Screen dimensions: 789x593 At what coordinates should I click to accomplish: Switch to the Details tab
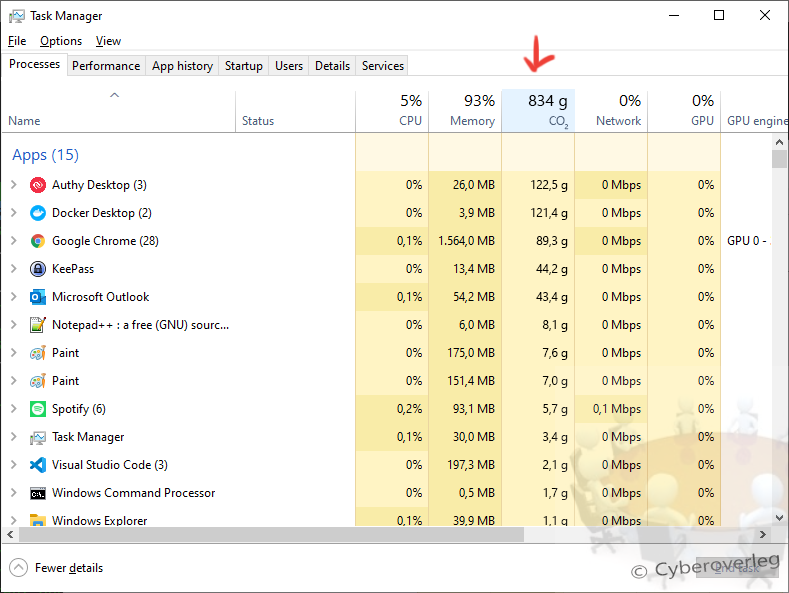click(332, 66)
